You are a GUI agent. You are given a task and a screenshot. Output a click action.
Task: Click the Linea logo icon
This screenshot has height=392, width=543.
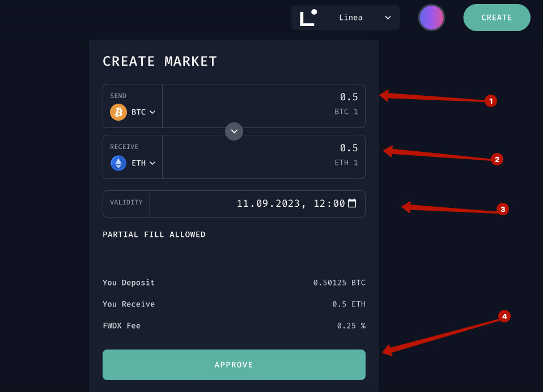pyautogui.click(x=308, y=18)
